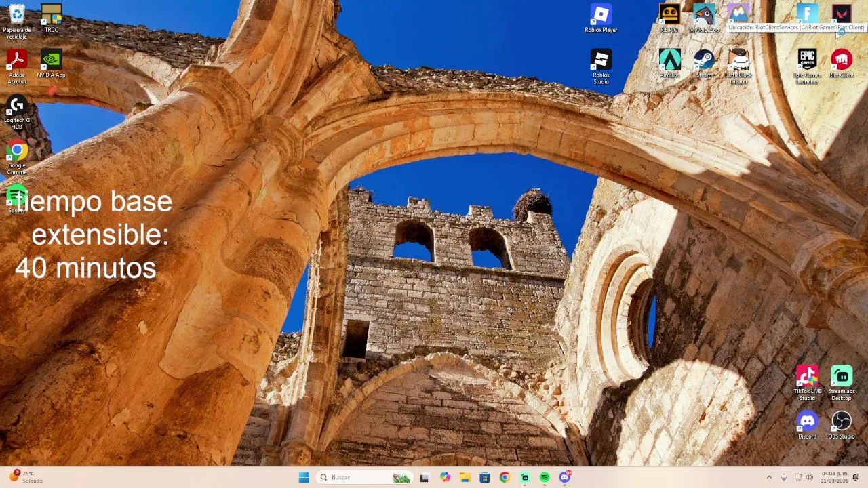Open Copilot from the taskbar
The height and width of the screenshot is (488, 868).
tap(445, 477)
